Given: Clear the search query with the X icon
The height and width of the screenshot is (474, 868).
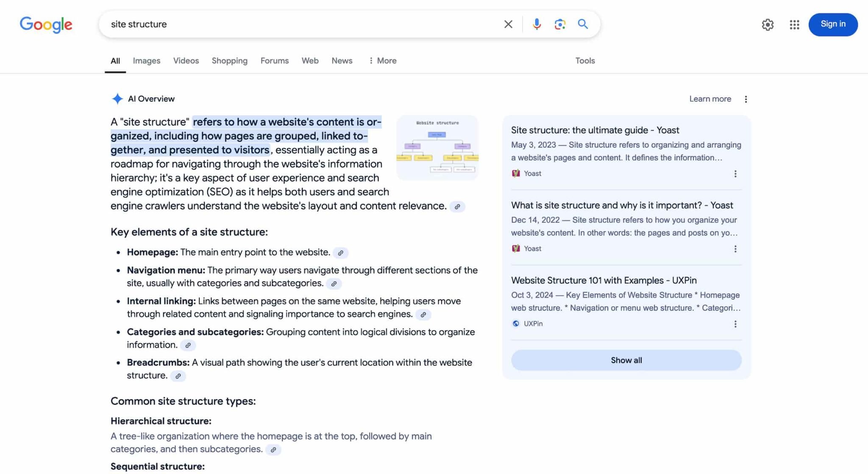Looking at the screenshot, I should pos(508,24).
